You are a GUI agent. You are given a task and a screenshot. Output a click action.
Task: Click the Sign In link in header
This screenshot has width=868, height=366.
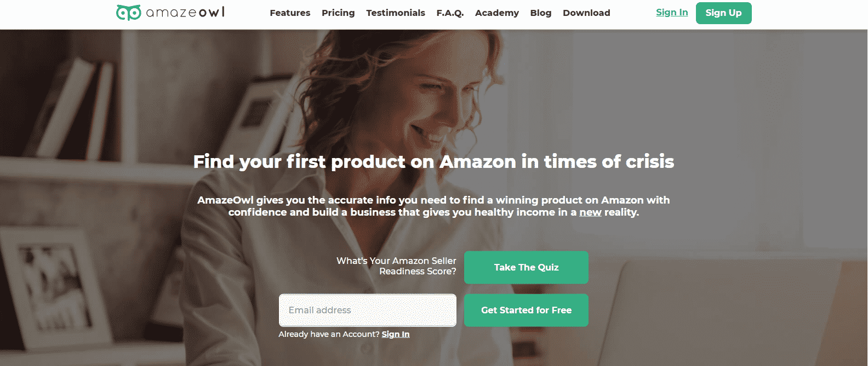[672, 12]
